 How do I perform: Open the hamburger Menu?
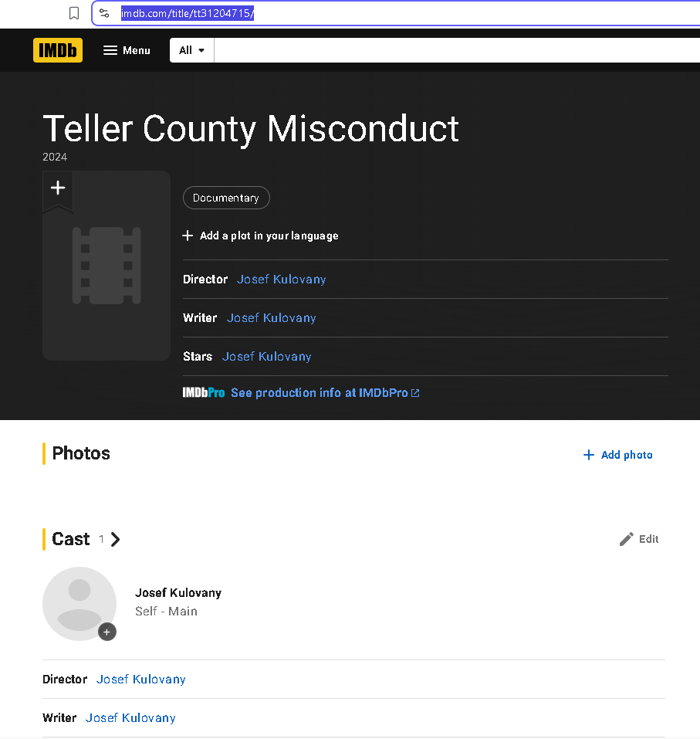point(127,50)
